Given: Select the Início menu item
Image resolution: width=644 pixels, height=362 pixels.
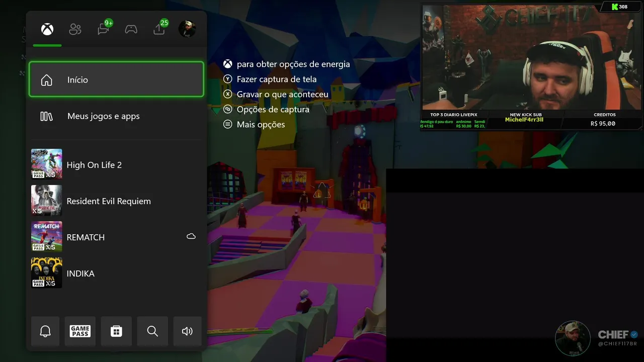Looking at the screenshot, I should [116, 79].
